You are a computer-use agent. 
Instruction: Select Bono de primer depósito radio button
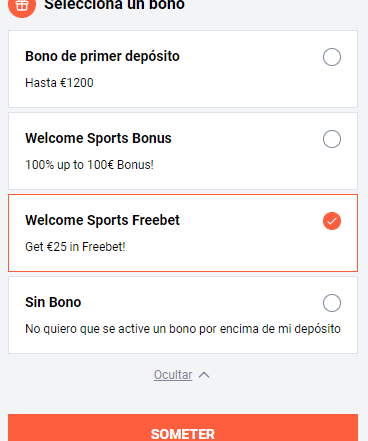coord(332,57)
